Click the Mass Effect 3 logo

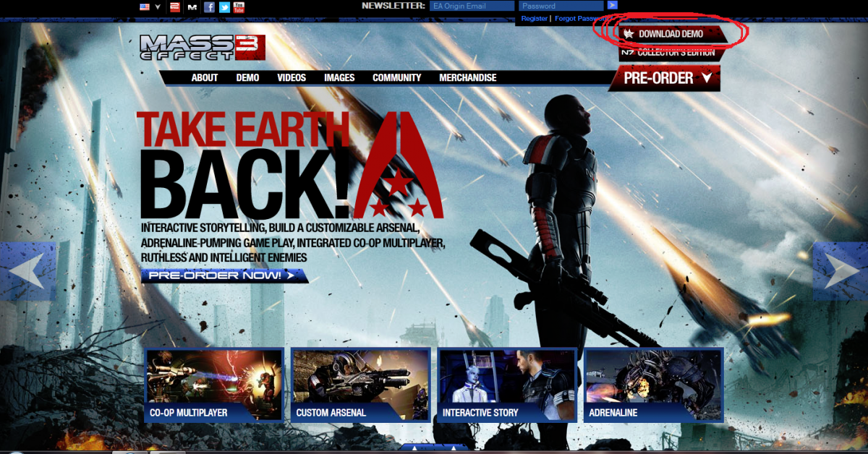203,47
